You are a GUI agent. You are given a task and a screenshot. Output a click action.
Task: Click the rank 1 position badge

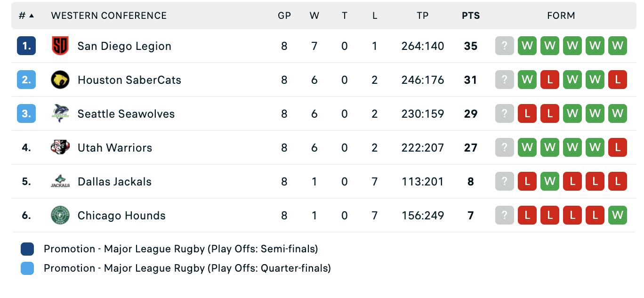point(26,46)
